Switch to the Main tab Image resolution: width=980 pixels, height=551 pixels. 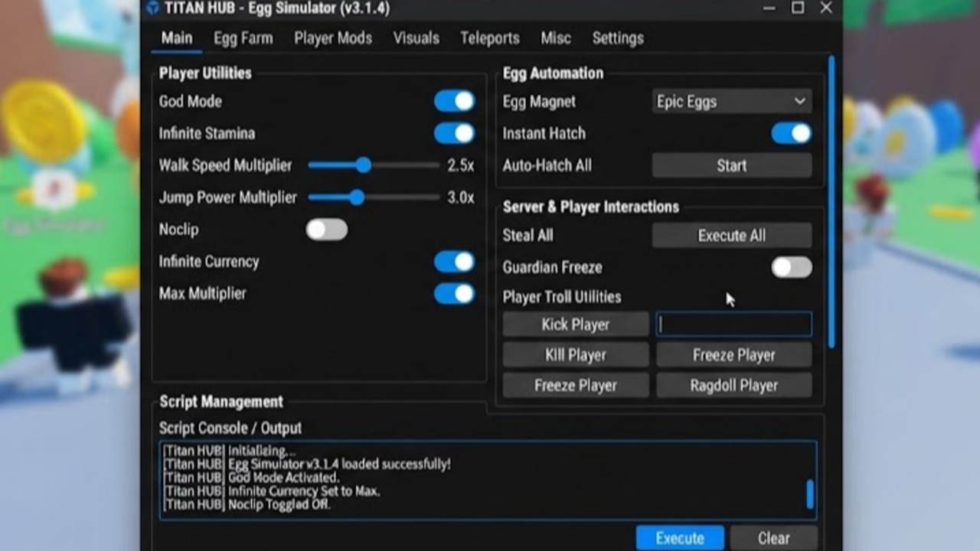pos(176,38)
